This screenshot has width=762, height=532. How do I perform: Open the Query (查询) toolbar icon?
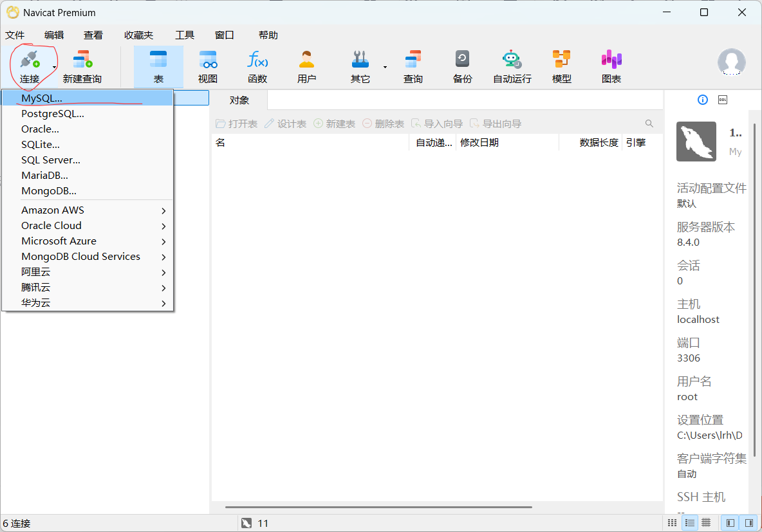413,66
